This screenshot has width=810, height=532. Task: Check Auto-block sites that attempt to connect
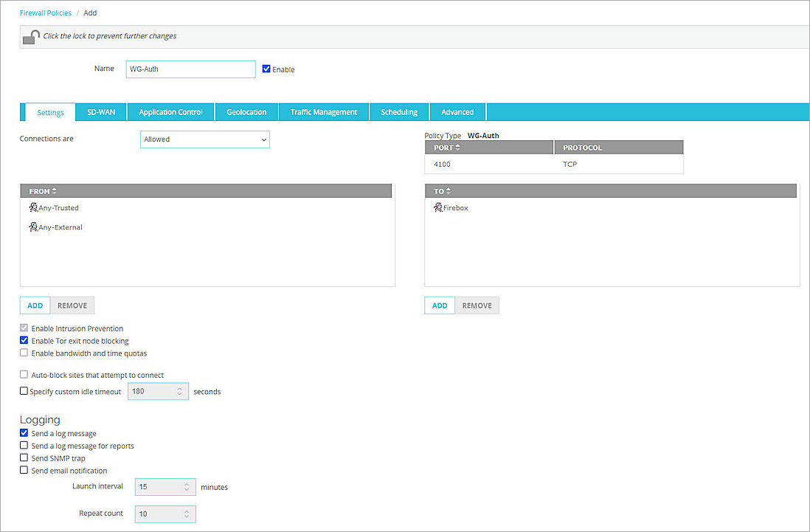point(23,375)
